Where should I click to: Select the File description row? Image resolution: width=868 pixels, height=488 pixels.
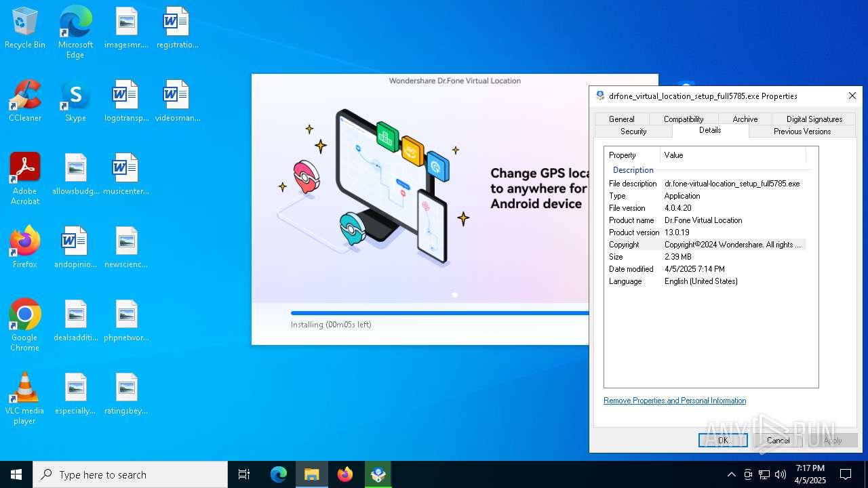(705, 184)
